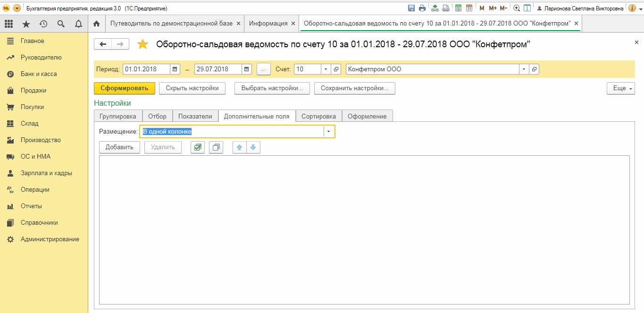The height and width of the screenshot is (313, 644).
Task: Switch to the Оформление tab
Action: click(x=367, y=116)
